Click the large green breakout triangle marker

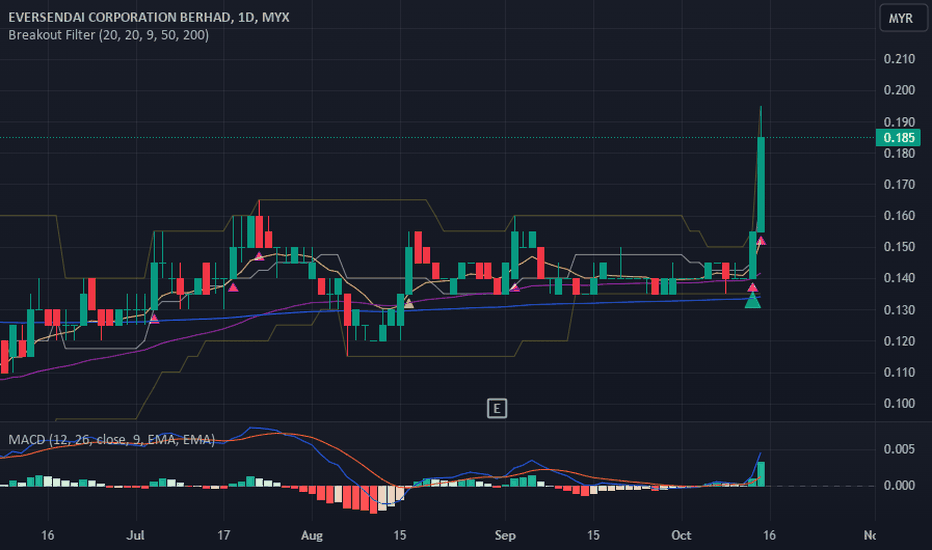point(752,300)
